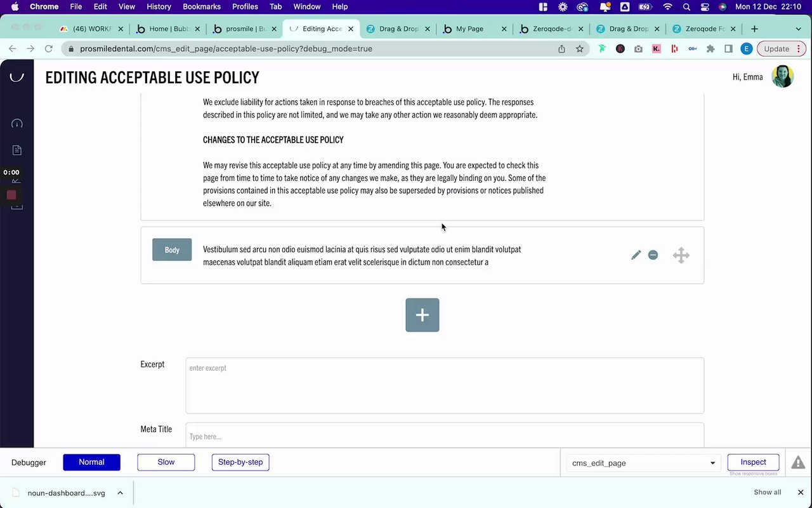
Task: Open the debugger warning triangle icon
Action: point(798,462)
